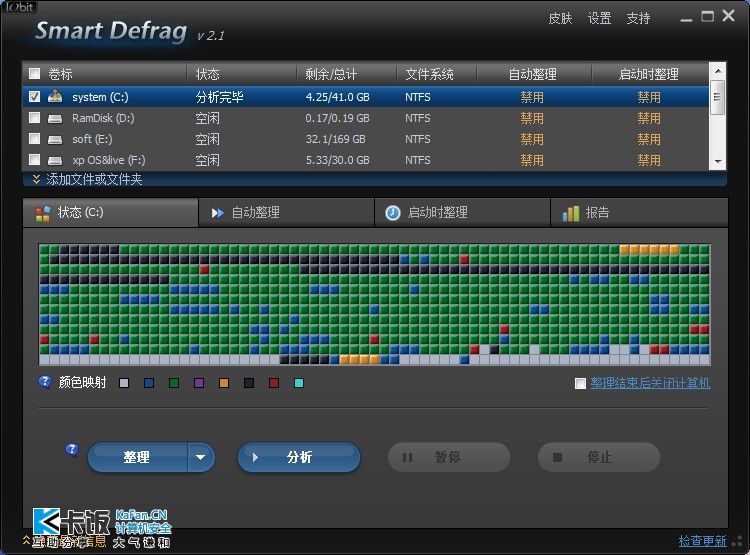Viewport: 750px width, 555px height.
Task: Click the drive list scroll-up arrow
Action: (x=717, y=71)
